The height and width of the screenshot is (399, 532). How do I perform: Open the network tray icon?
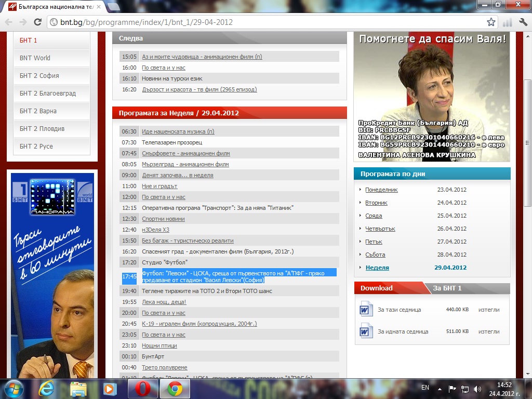point(464,389)
